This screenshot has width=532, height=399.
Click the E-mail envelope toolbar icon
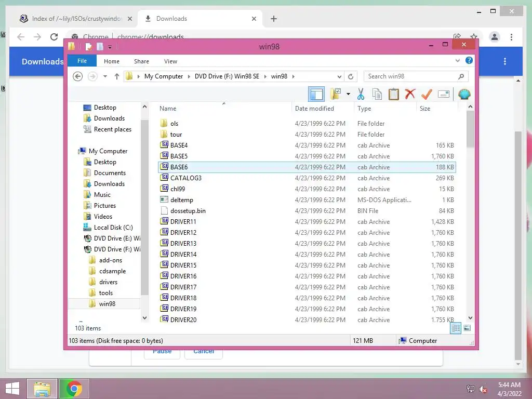point(444,95)
